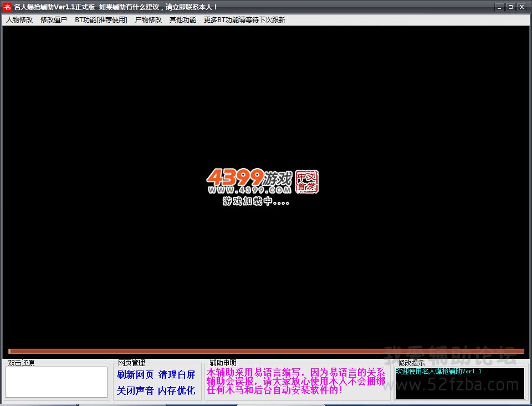Click the 游戏加载中 loading text
532x406 pixels.
pyautogui.click(x=256, y=201)
